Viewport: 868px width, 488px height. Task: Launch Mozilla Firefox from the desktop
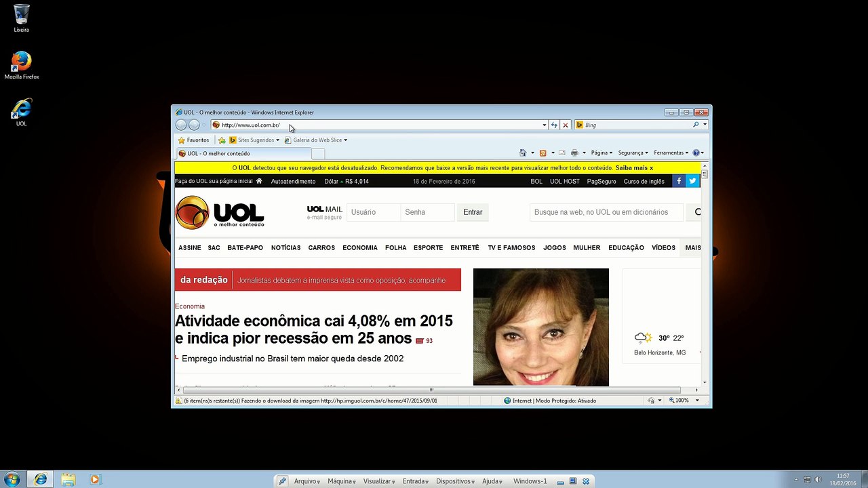22,65
